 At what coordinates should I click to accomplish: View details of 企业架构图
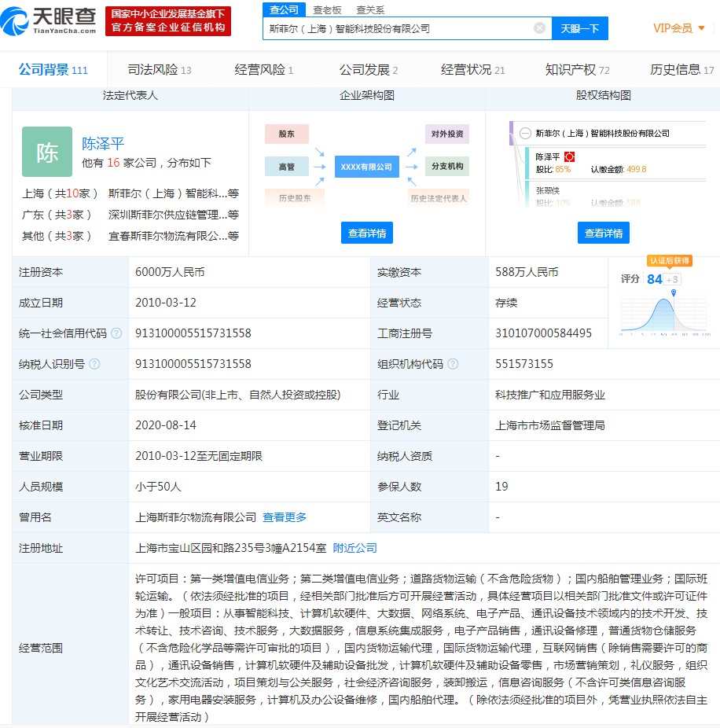[367, 233]
